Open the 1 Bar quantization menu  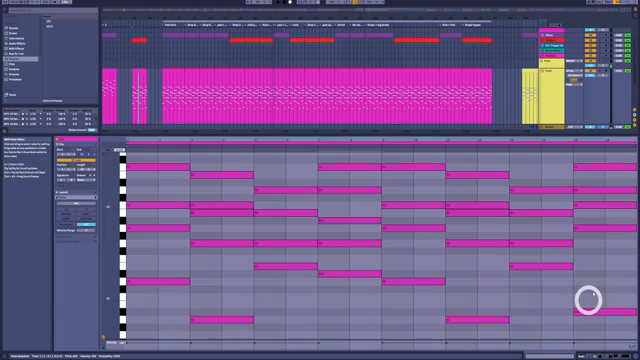coord(67,2)
